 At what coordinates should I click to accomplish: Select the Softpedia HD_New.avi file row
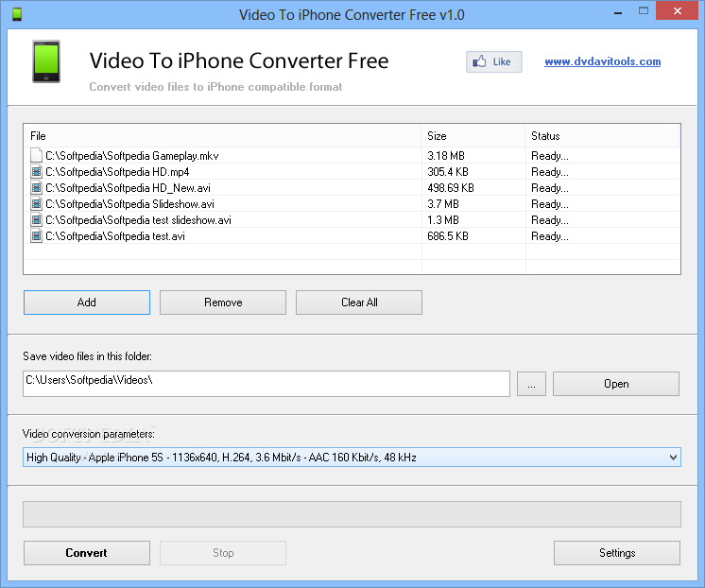(352, 188)
